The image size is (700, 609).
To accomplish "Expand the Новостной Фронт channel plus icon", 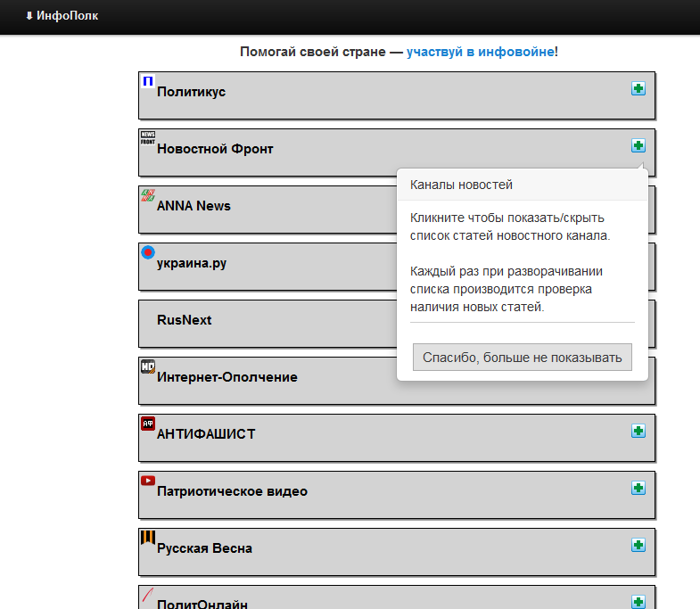I will point(638,145).
